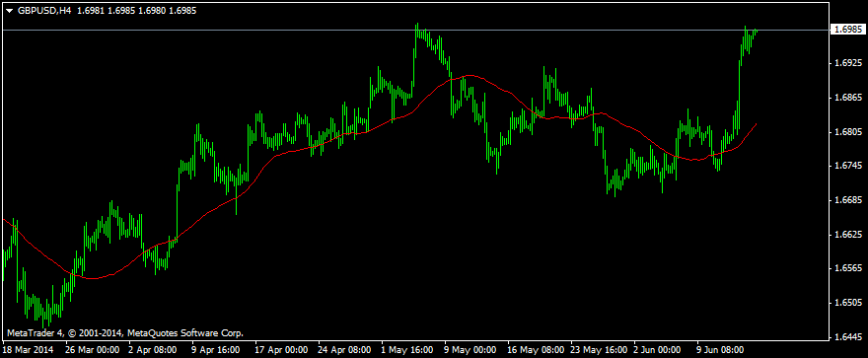
Task: Click the 9 Apr 16:00 time label
Action: coord(215,350)
